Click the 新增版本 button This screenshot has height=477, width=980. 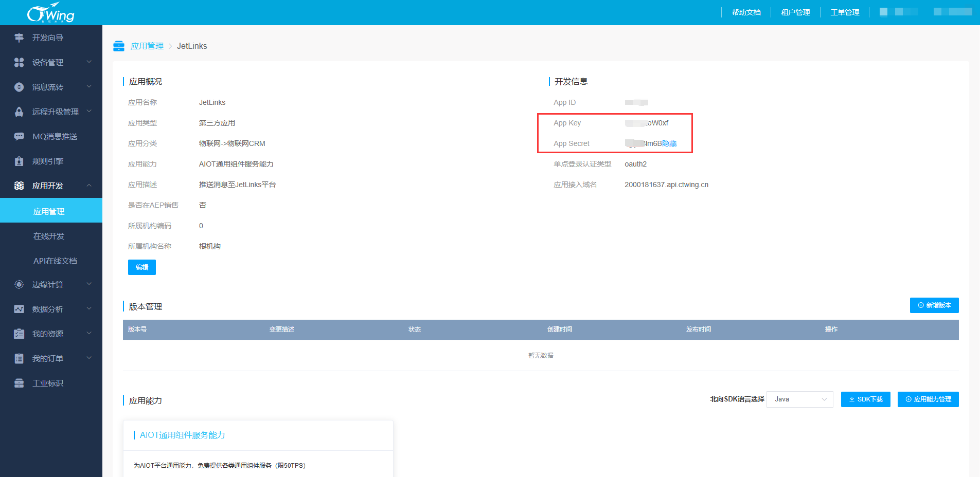[934, 305]
